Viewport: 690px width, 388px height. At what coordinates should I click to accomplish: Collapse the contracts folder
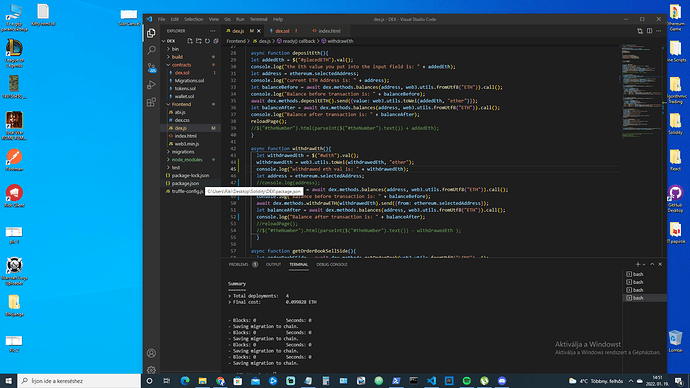pos(181,65)
